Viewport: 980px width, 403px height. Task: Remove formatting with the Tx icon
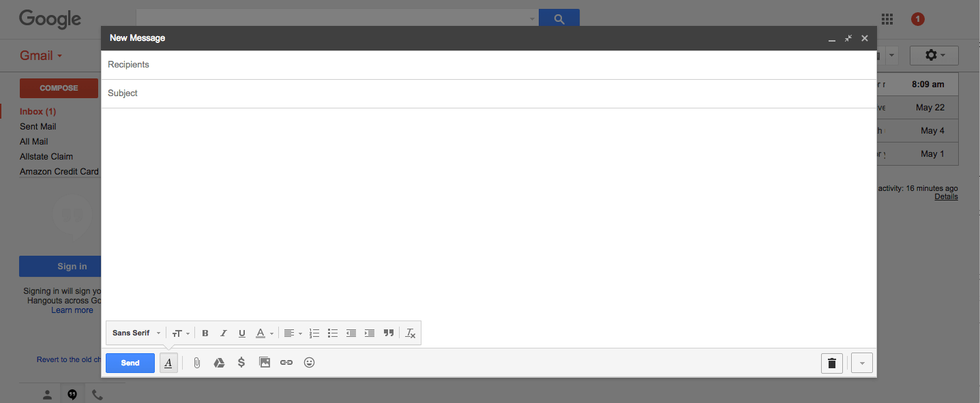pyautogui.click(x=410, y=333)
